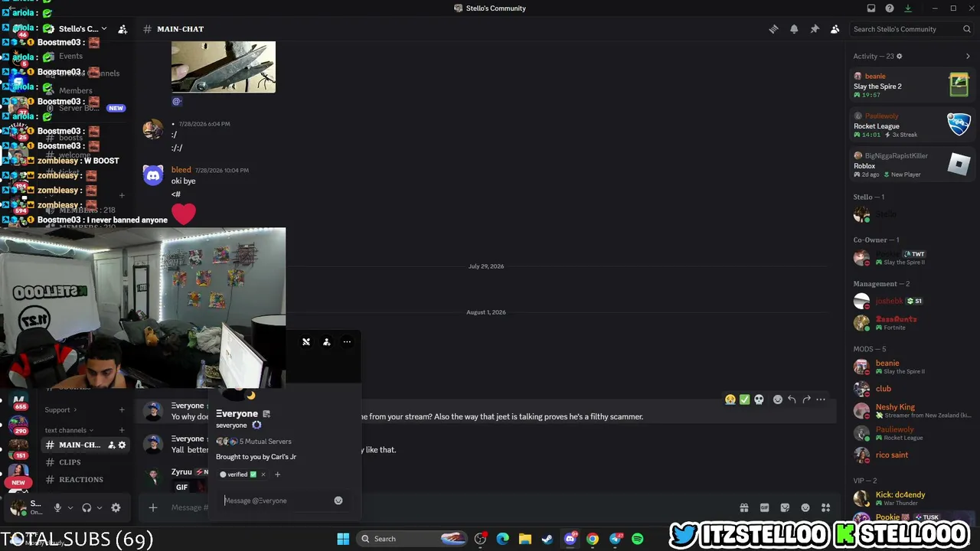This screenshot has height=551, width=980.
Task: Add a role to Ξveryone's profile
Action: 277,474
